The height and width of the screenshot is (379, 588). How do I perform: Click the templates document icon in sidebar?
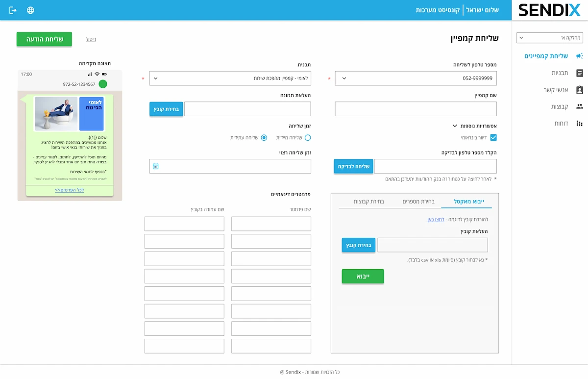pos(580,73)
